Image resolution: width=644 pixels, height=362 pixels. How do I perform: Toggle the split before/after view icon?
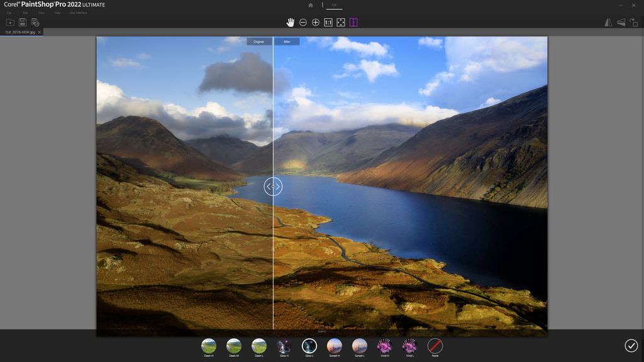(x=353, y=22)
